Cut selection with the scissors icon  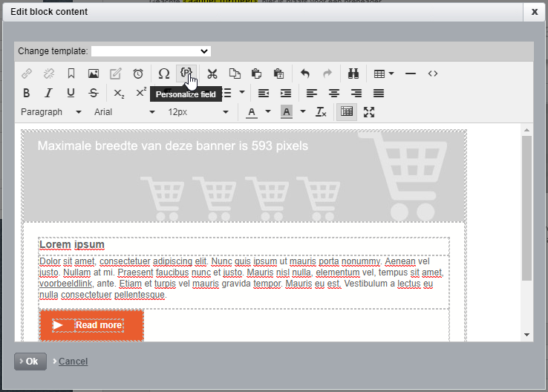pos(212,73)
